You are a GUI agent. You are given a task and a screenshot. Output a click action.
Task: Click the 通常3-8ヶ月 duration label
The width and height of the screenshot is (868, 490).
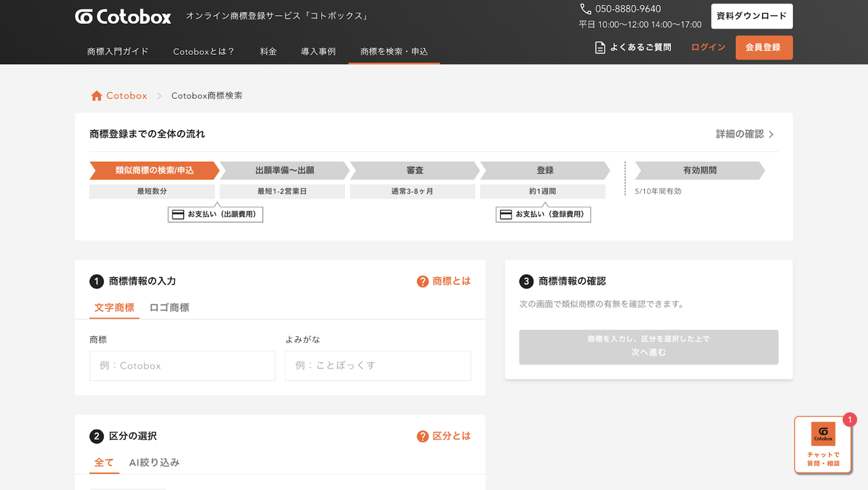click(x=412, y=192)
